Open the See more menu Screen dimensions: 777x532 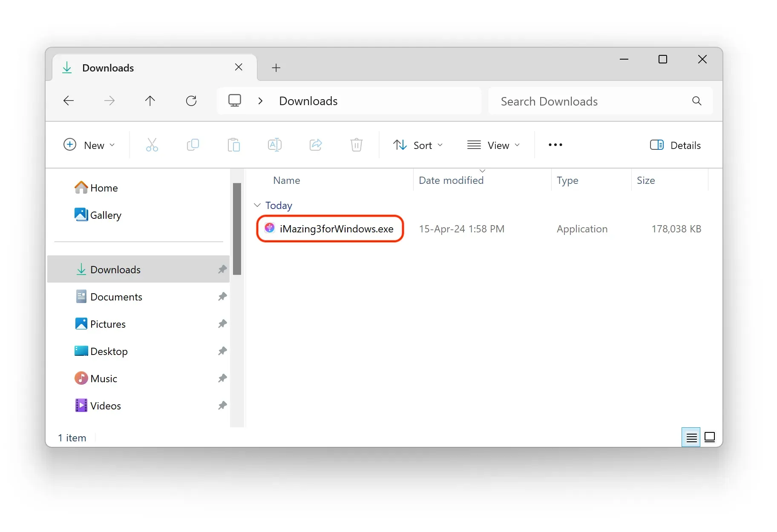[x=555, y=145]
